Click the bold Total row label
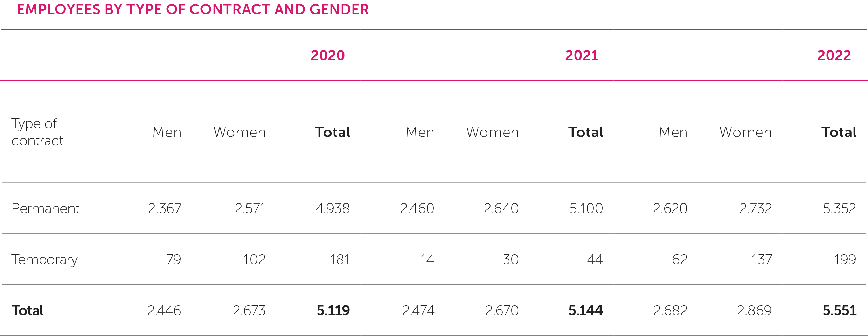Screen dimensions: 868x336 27,311
